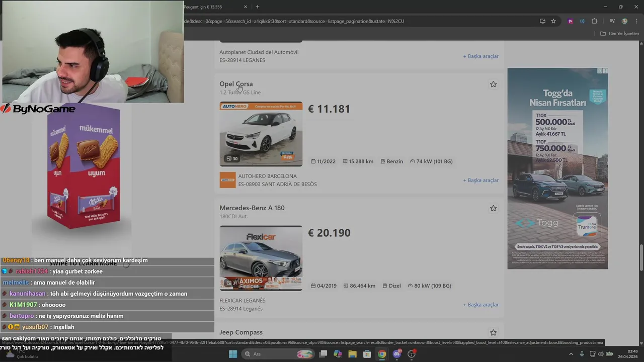
Task: Open the browser profile avatar
Action: pos(624,21)
